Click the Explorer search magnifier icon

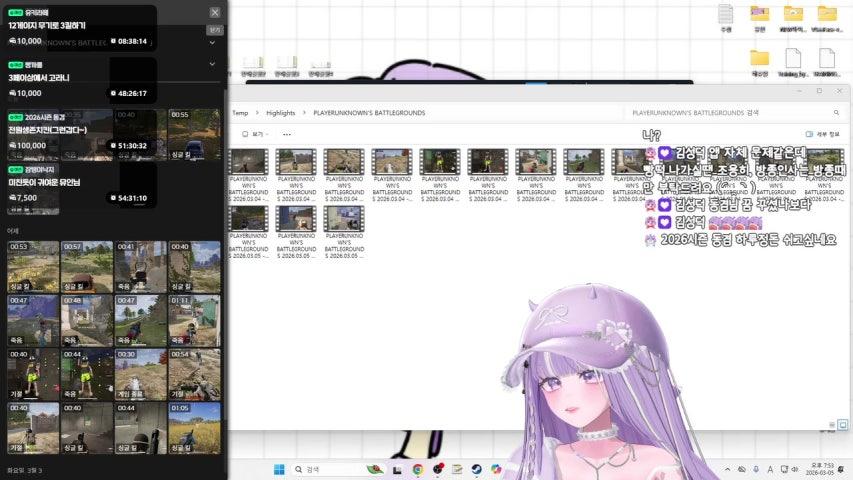click(836, 113)
